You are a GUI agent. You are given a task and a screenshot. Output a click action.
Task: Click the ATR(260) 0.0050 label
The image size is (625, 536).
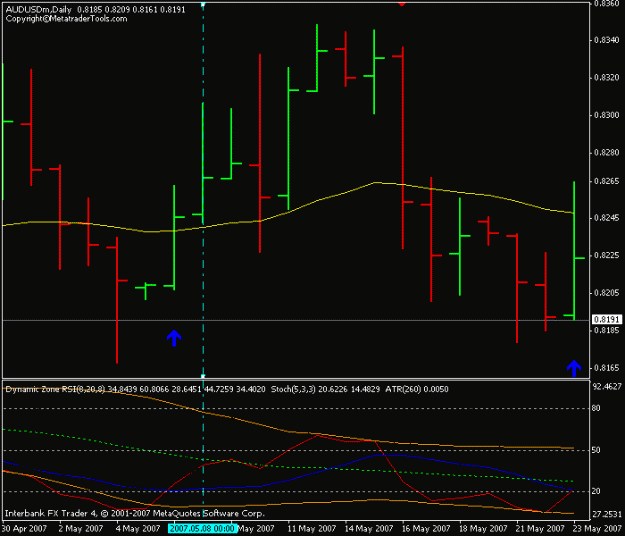[x=417, y=389]
